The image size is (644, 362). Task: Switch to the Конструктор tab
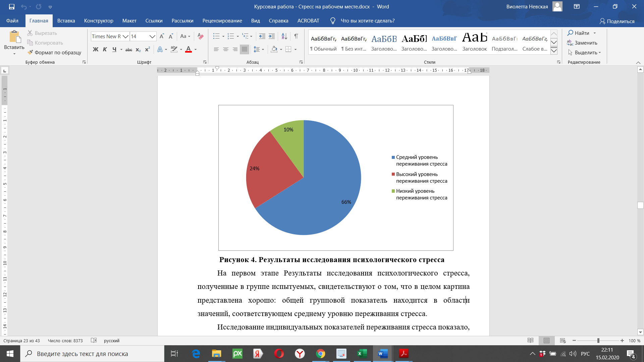[99, 21]
